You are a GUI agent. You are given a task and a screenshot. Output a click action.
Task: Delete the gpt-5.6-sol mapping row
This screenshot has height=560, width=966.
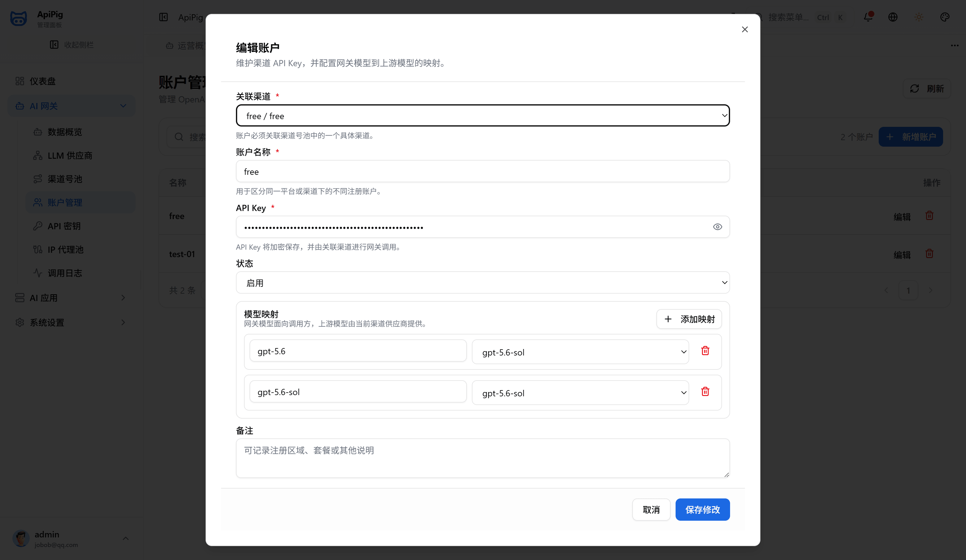[705, 391]
